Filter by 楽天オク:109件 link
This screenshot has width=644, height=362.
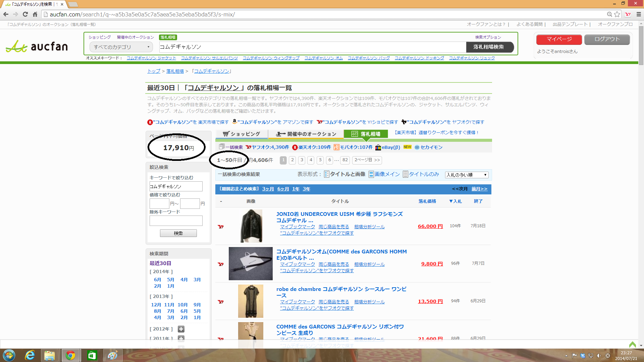click(312, 147)
